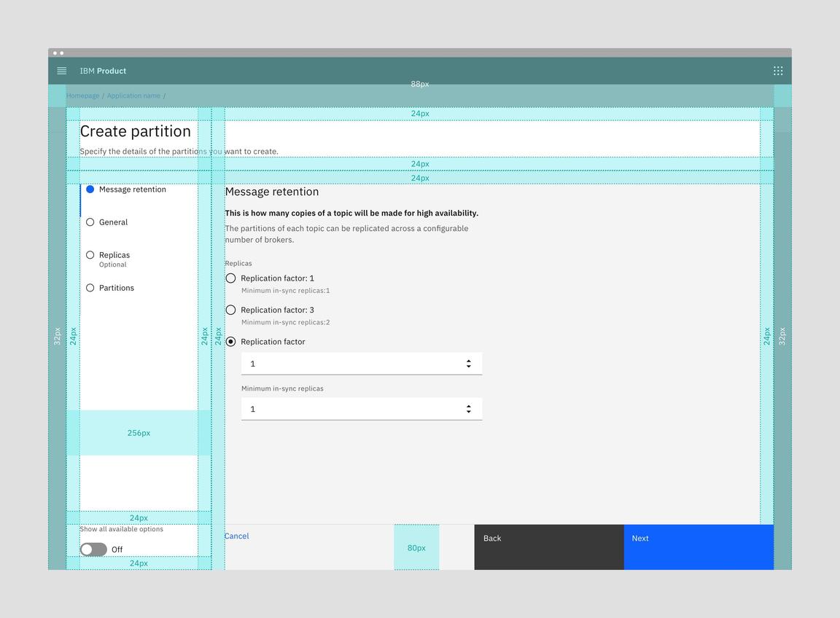Increment the Minimum in-sync replicas value
Screen dimensions: 840x618
pos(468,405)
